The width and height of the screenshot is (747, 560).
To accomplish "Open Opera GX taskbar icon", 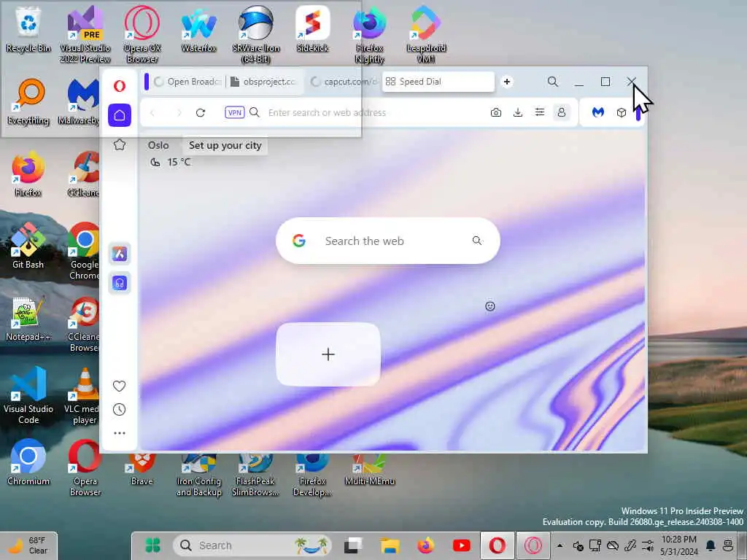I will (x=533, y=545).
